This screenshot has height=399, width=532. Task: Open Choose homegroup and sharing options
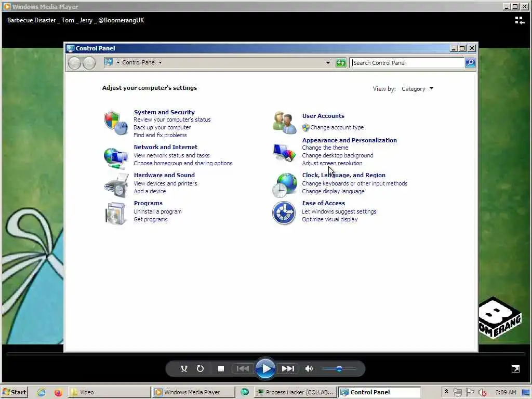pyautogui.click(x=183, y=163)
